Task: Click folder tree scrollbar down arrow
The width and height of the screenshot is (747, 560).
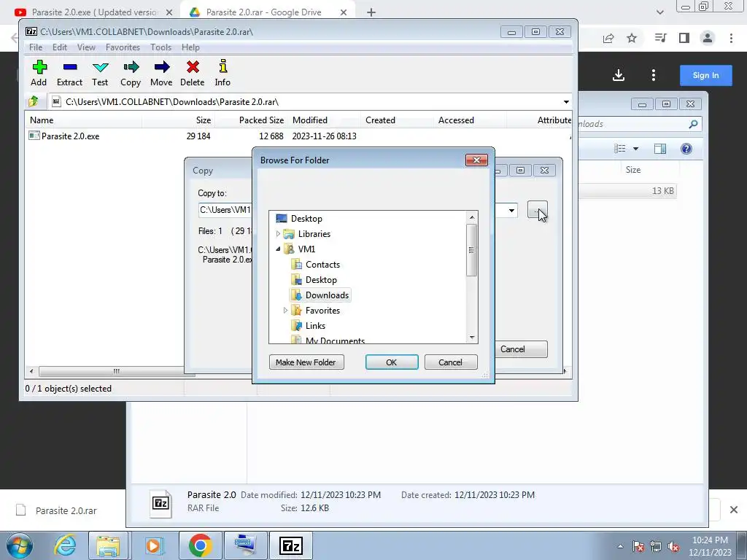Action: click(x=472, y=337)
